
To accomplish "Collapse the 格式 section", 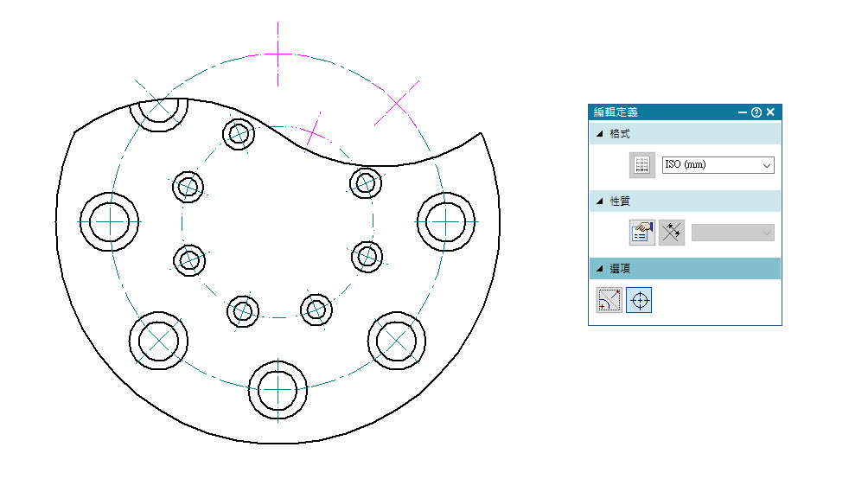I will [599, 134].
